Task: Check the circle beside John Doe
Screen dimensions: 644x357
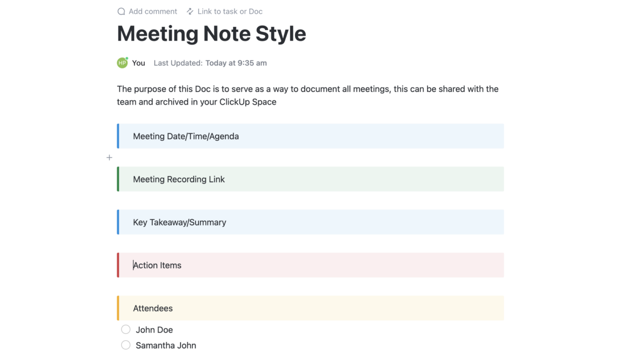Action: pyautogui.click(x=126, y=329)
